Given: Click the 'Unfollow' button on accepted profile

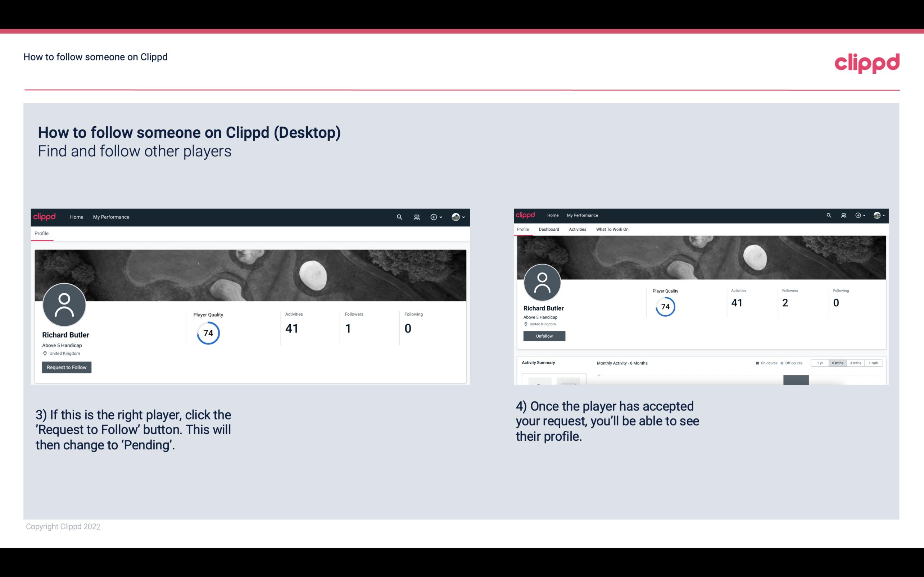Looking at the screenshot, I should 544,336.
